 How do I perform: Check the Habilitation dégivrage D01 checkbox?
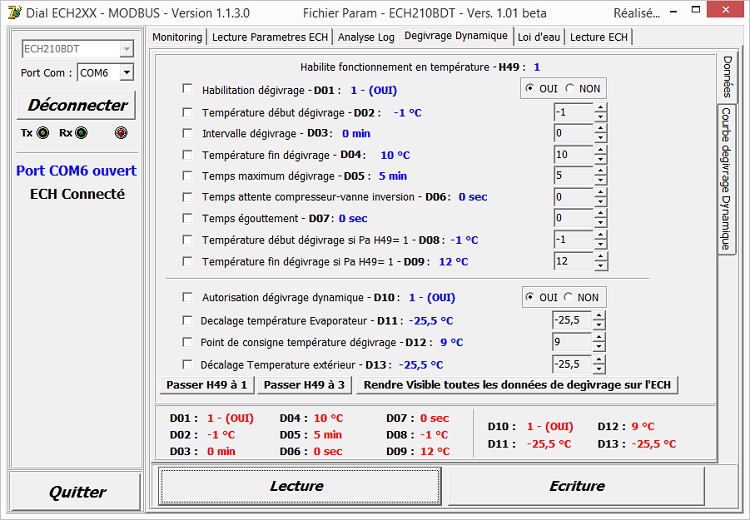pyautogui.click(x=187, y=89)
